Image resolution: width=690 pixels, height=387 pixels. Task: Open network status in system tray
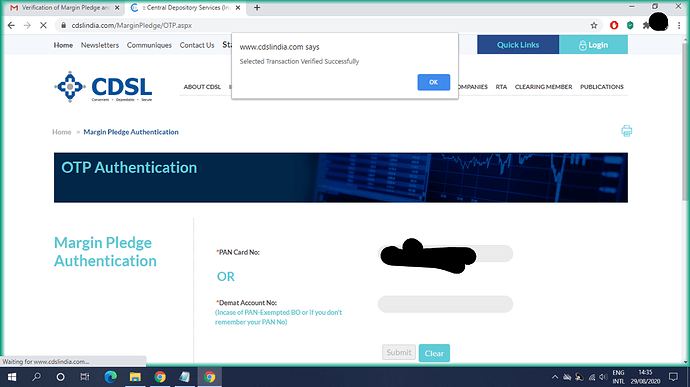pos(592,377)
